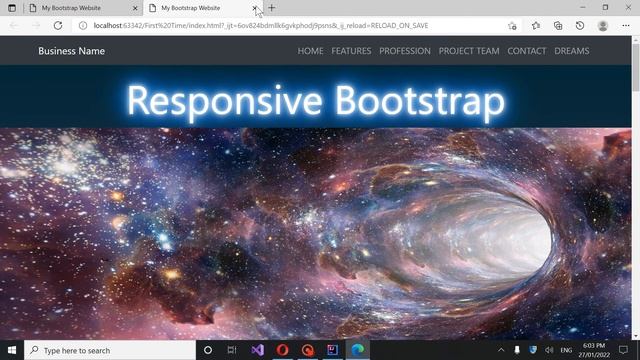Viewport: 640px width, 360px height.
Task: Close the active My Bootstrap Website tab
Action: (255, 8)
